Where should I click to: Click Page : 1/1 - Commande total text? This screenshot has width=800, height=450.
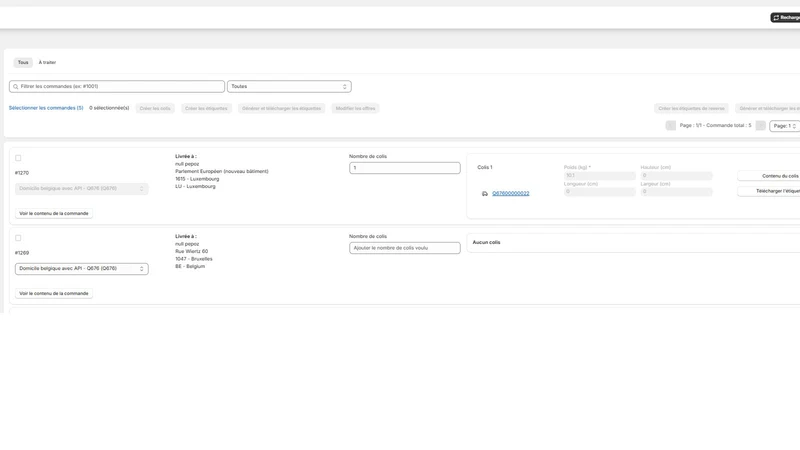click(715, 126)
